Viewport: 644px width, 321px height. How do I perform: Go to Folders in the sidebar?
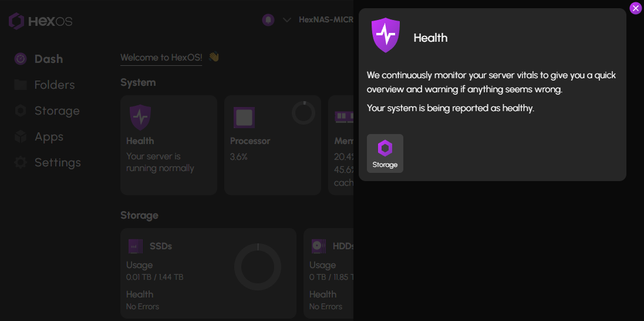pyautogui.click(x=54, y=85)
